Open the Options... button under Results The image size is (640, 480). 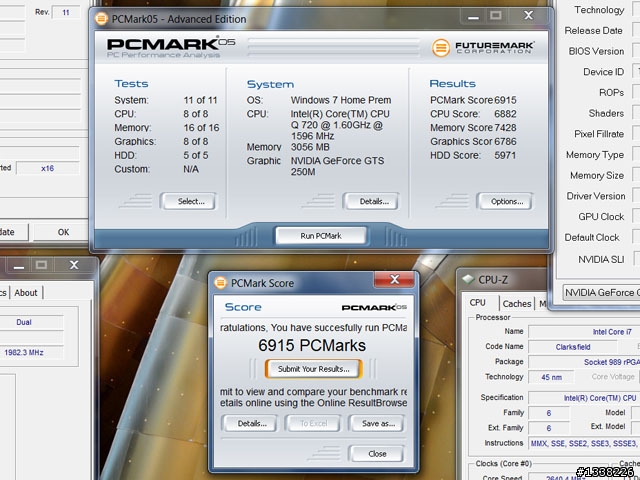[504, 201]
